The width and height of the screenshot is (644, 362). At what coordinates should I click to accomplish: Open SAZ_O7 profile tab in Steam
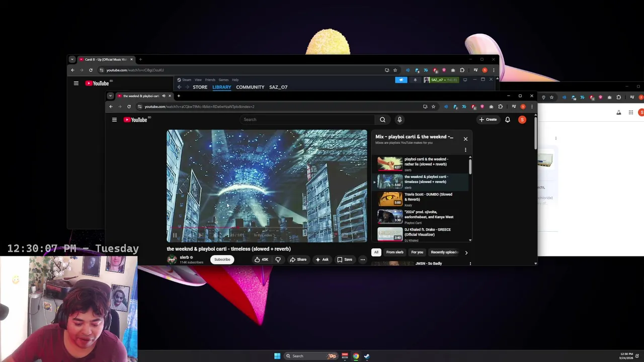tap(278, 87)
